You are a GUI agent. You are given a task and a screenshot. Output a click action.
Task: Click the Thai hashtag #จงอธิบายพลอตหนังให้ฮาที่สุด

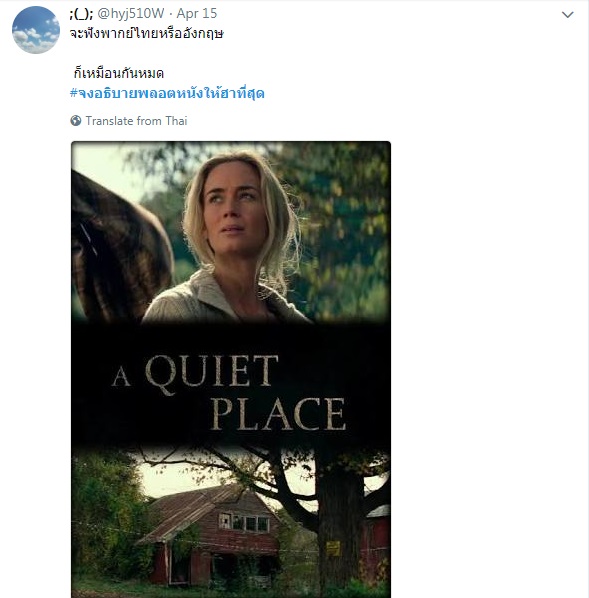pos(167,93)
